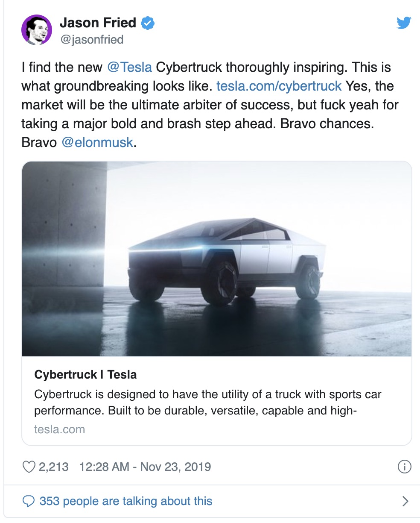Open the 12:28 AM - Nov 23, 2019 timestamp
420x523 pixels.
point(145,467)
